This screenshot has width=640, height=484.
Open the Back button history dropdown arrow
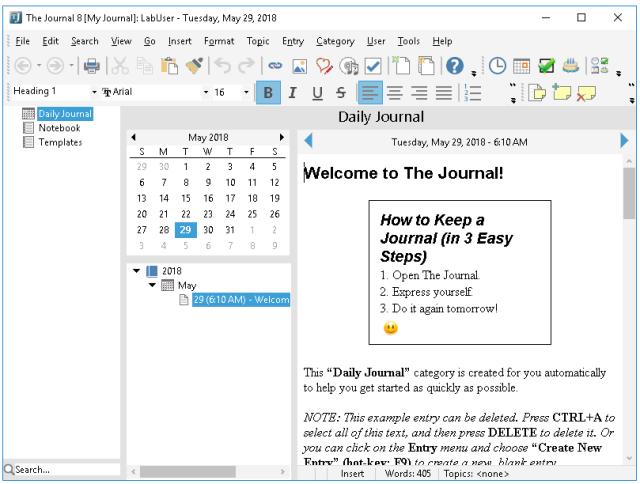[39, 65]
